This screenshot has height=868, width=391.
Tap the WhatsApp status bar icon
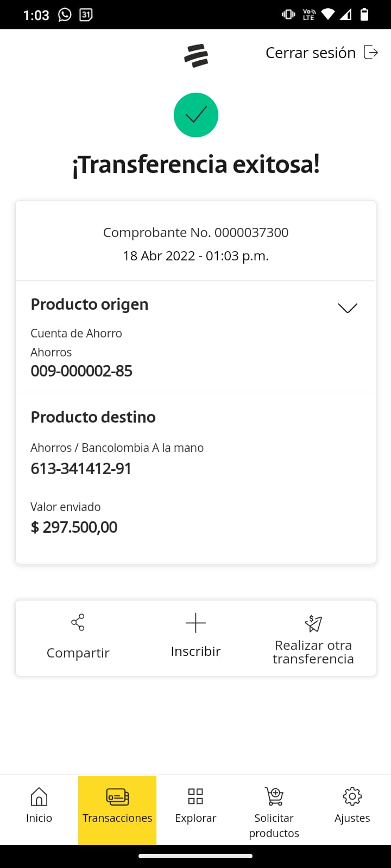65,15
